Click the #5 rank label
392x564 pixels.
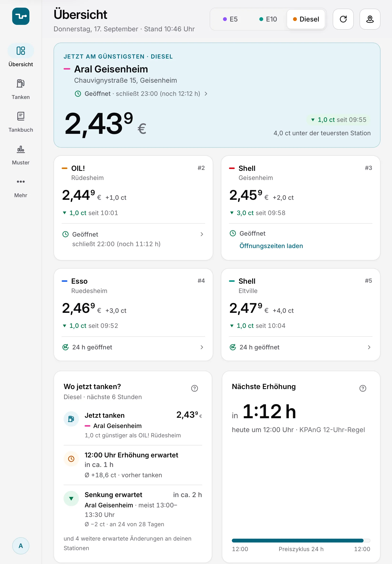tap(368, 281)
